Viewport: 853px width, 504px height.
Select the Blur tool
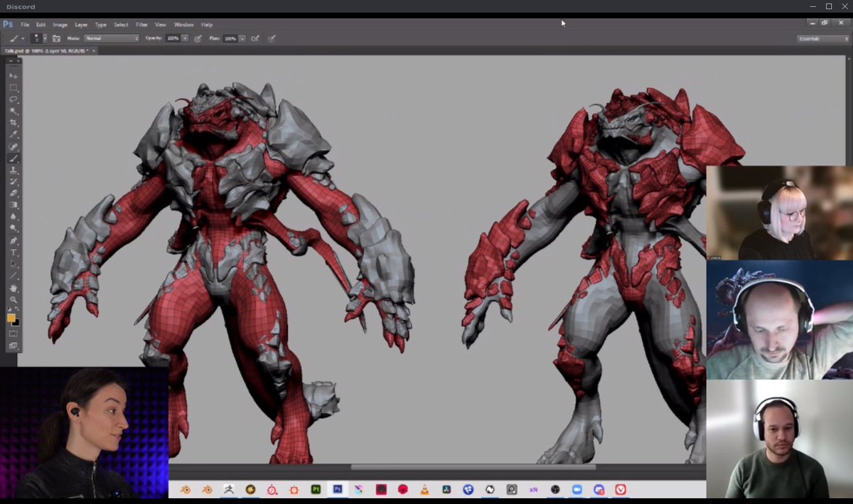click(14, 217)
